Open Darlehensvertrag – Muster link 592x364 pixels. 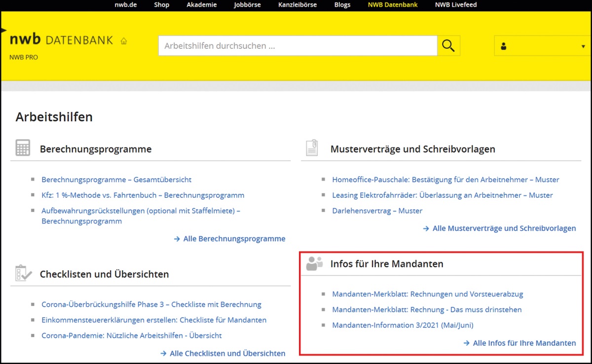pyautogui.click(x=377, y=211)
